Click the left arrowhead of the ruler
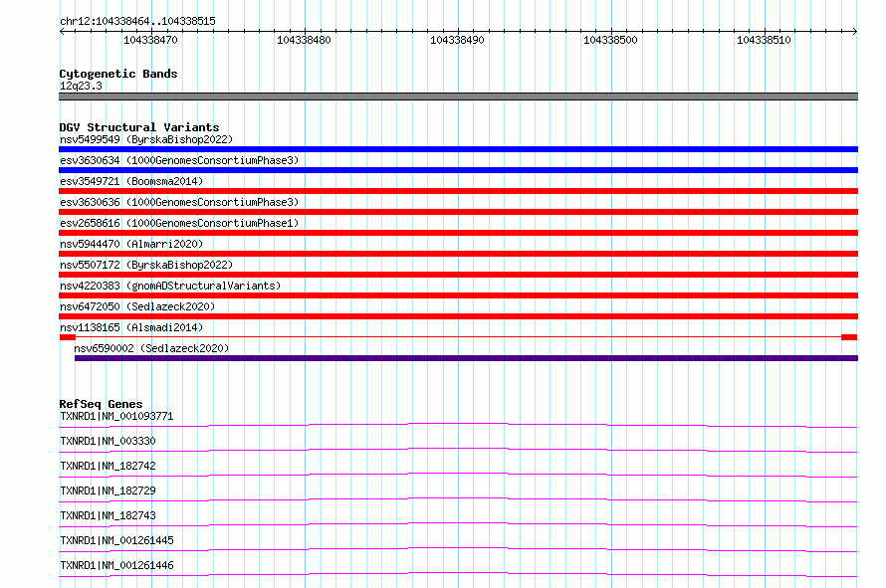This screenshot has width=886, height=588. 62,31
